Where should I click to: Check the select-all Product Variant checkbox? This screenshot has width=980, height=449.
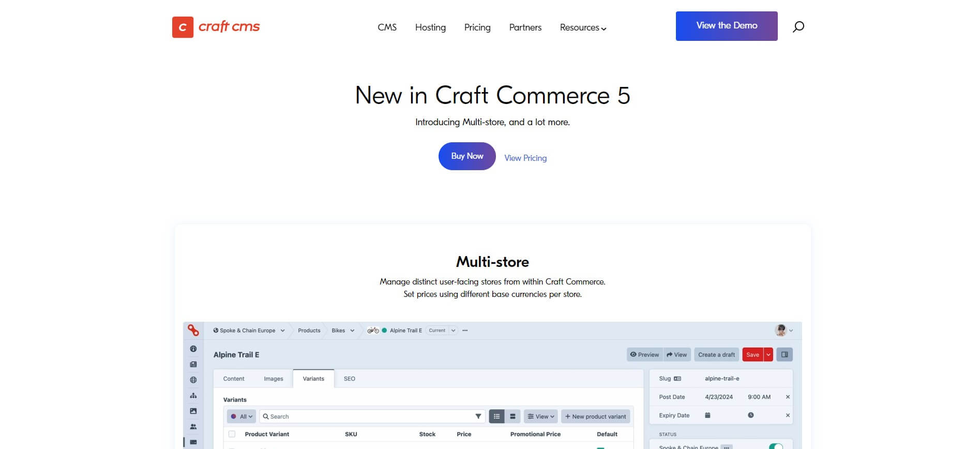(x=232, y=434)
